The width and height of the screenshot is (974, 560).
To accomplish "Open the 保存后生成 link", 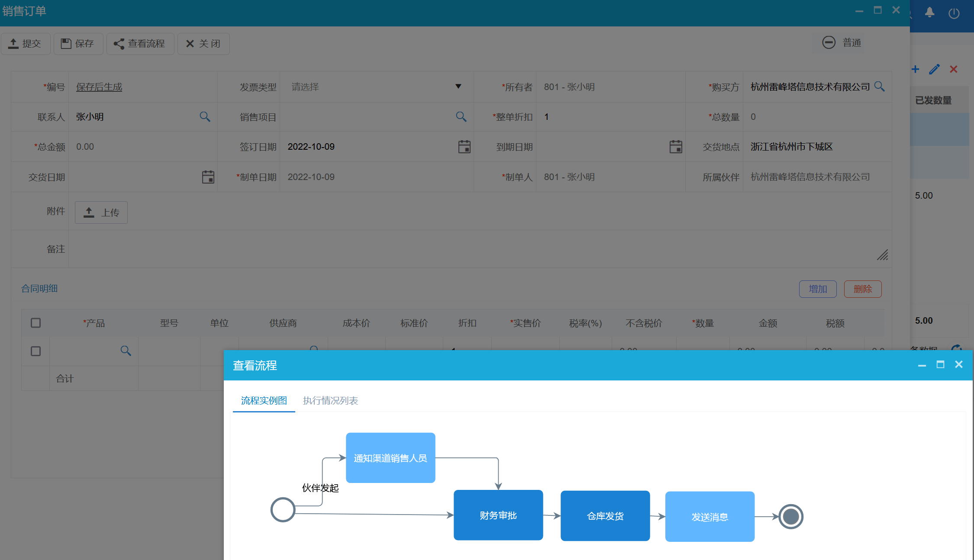I will pyautogui.click(x=99, y=87).
